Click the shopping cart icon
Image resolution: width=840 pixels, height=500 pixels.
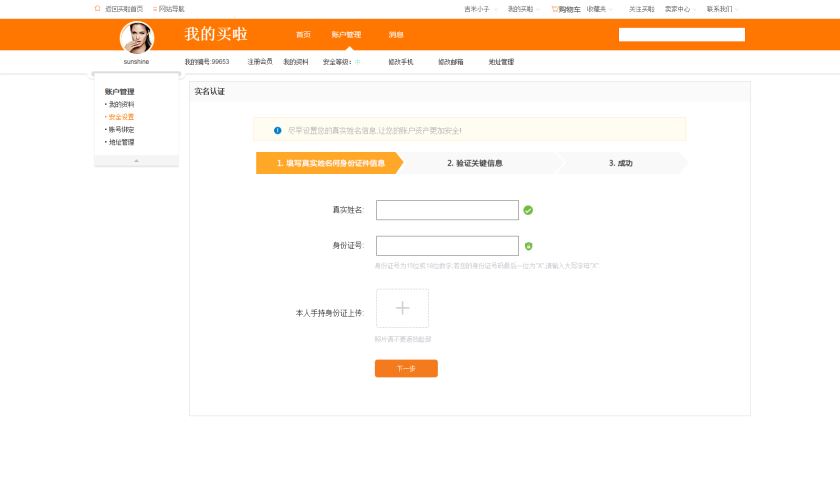(x=554, y=9)
